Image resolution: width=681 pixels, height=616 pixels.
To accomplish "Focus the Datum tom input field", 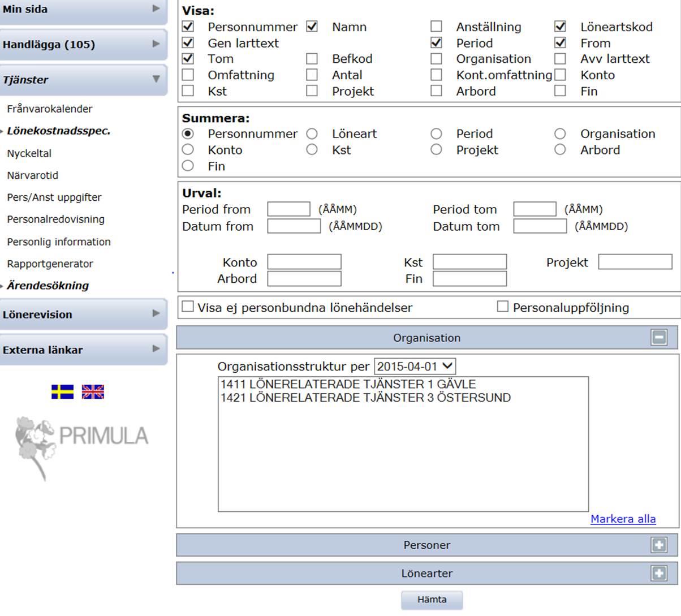I will point(540,226).
